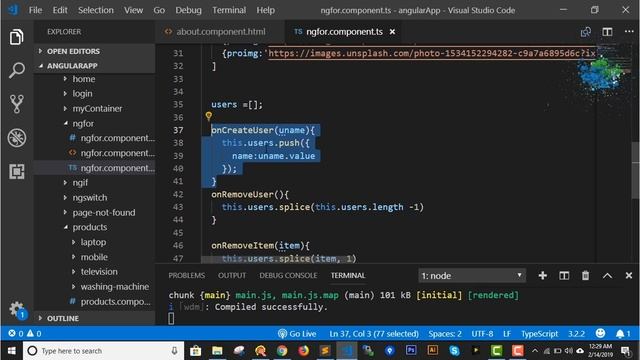Screen dimensions: 640x360
Task: Launch Firefox from taskbar
Action: coord(303,351)
